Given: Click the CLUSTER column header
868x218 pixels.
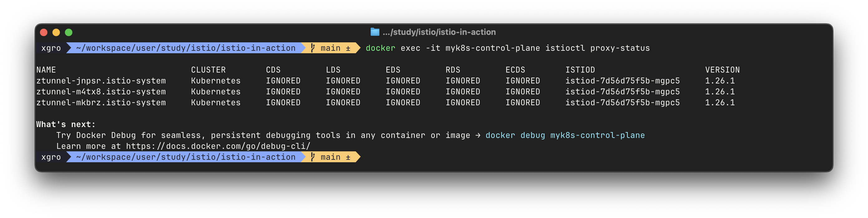Looking at the screenshot, I should [x=208, y=70].
